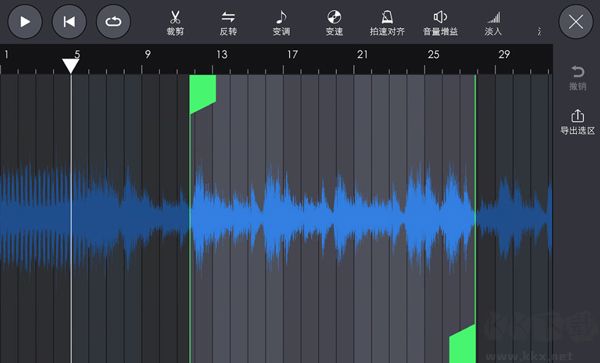Jump back to start with rewind button
Viewport: 600px width, 363px height.
click(x=69, y=22)
